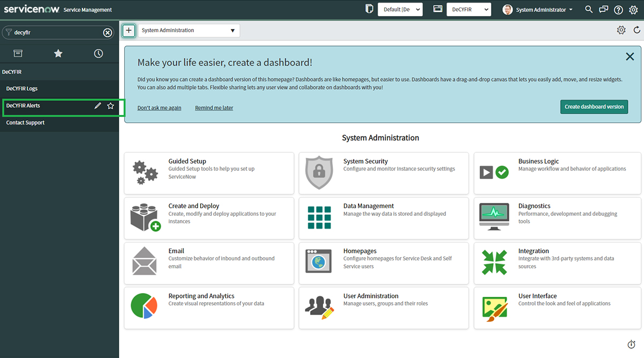Open the User Administration link
644x358 pixels.
(x=371, y=296)
